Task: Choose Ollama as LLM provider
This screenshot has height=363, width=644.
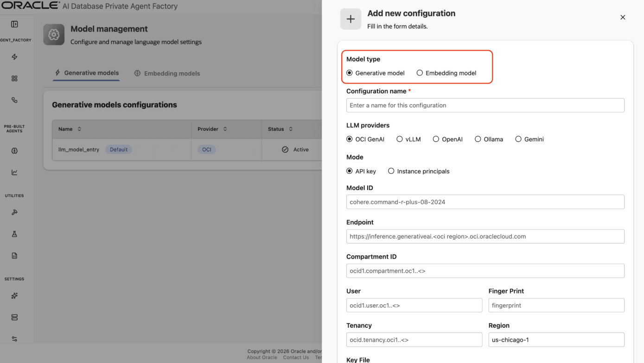Action: click(478, 139)
